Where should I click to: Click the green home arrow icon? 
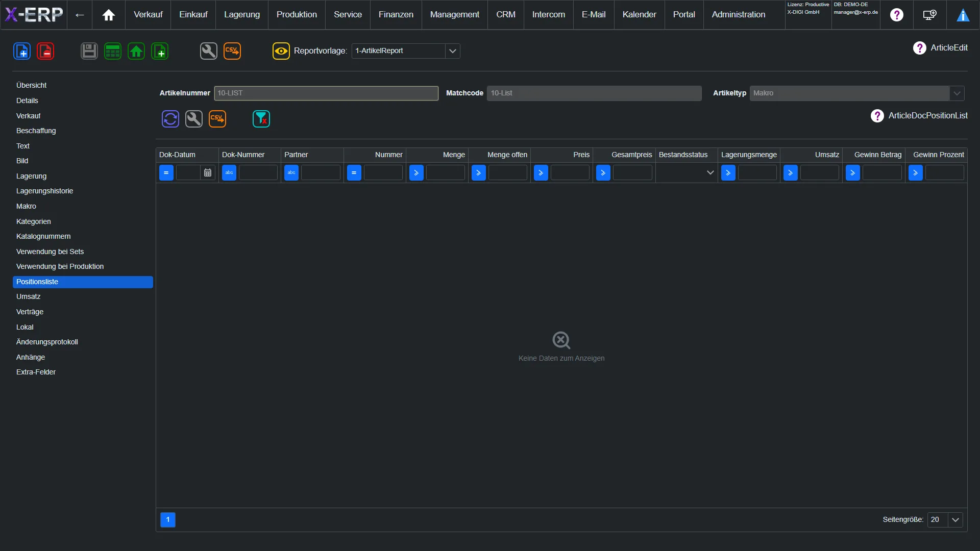click(136, 51)
